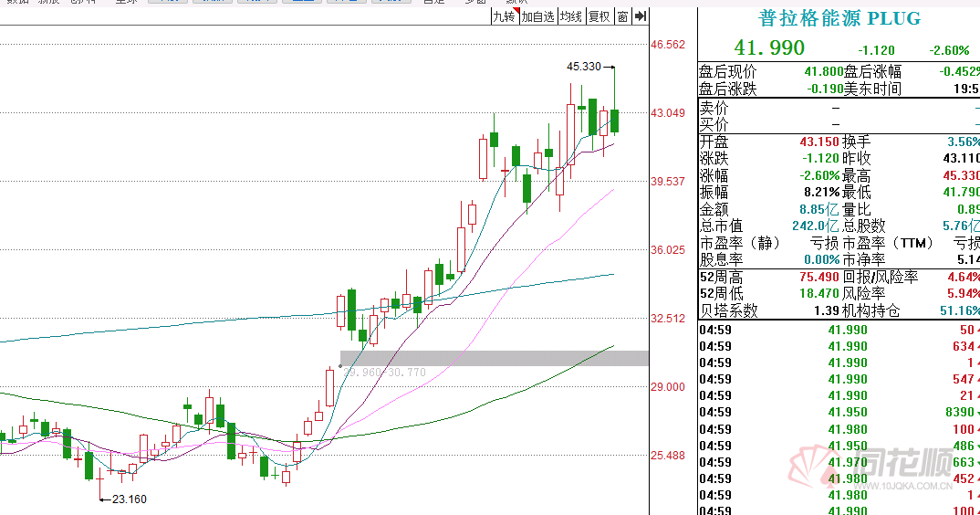The height and width of the screenshot is (515, 980).
Task: Click the gray gap zone band on the chart
Action: coord(494,358)
